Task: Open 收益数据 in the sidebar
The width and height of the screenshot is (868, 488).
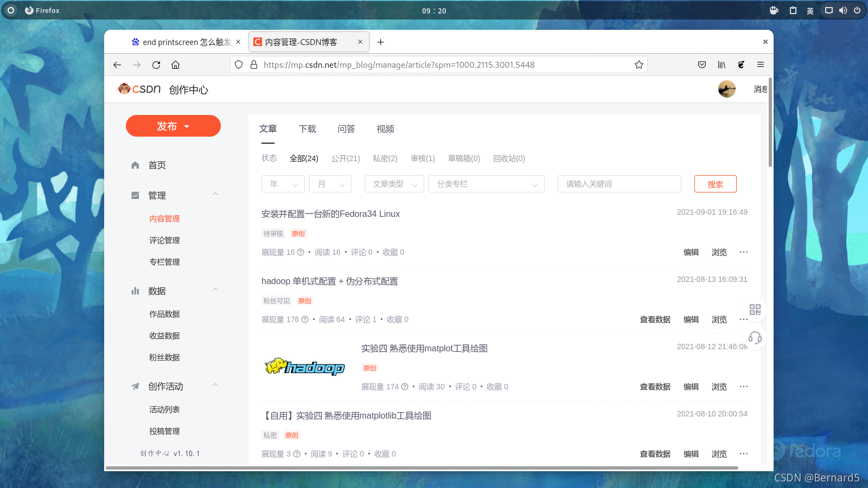Action: [x=164, y=336]
